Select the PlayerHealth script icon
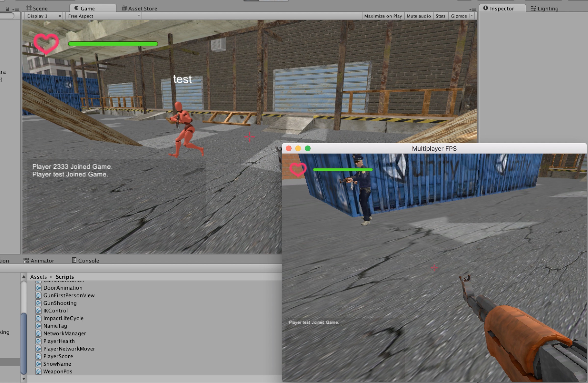 38,341
